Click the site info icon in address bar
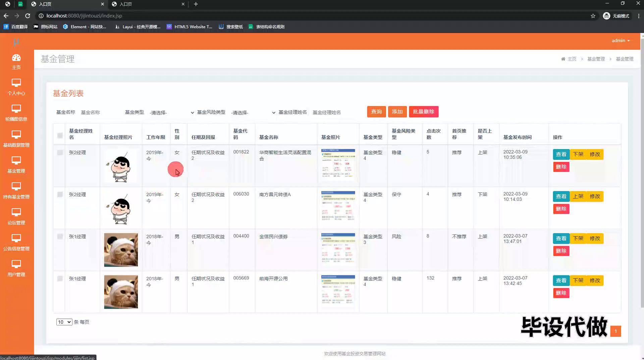 [x=41, y=16]
